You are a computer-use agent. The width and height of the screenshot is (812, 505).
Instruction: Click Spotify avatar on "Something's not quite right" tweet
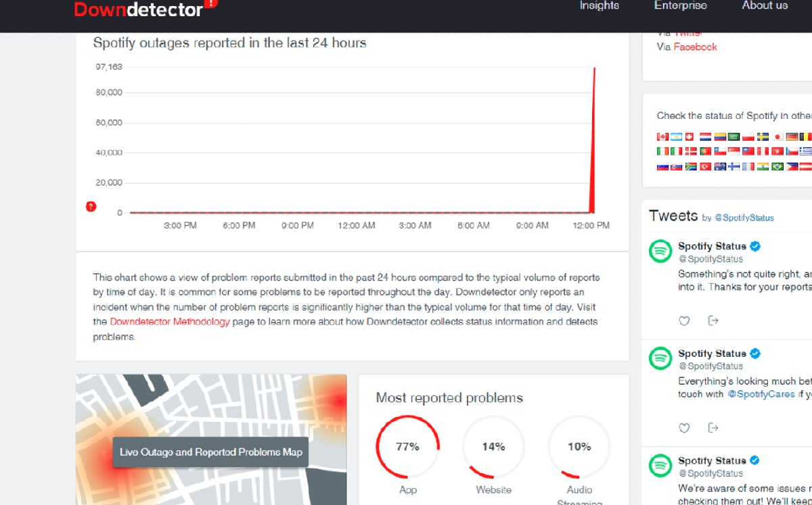[x=660, y=251]
